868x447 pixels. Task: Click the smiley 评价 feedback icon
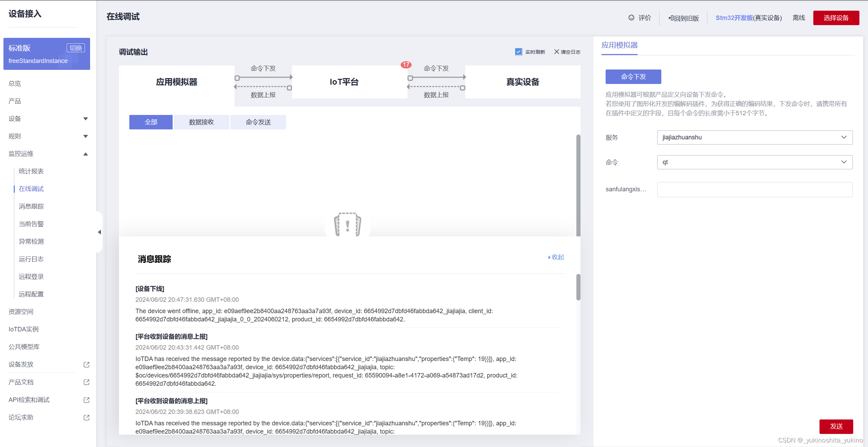coord(631,18)
